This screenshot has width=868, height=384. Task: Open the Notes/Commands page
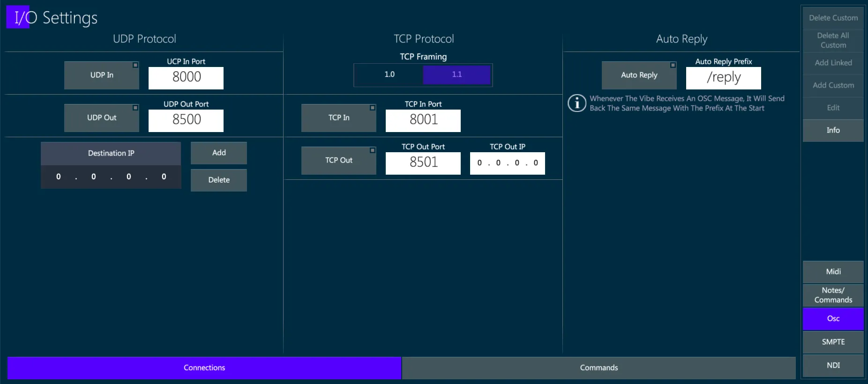point(833,295)
